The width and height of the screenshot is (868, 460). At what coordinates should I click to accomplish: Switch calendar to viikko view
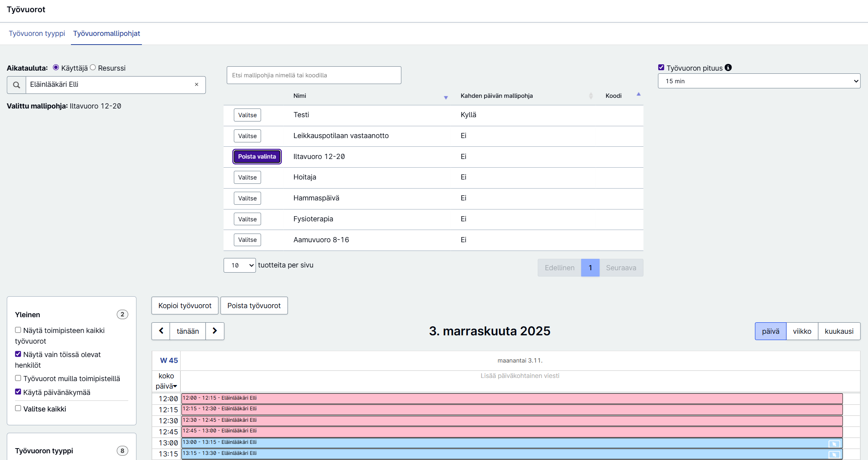[x=802, y=331]
